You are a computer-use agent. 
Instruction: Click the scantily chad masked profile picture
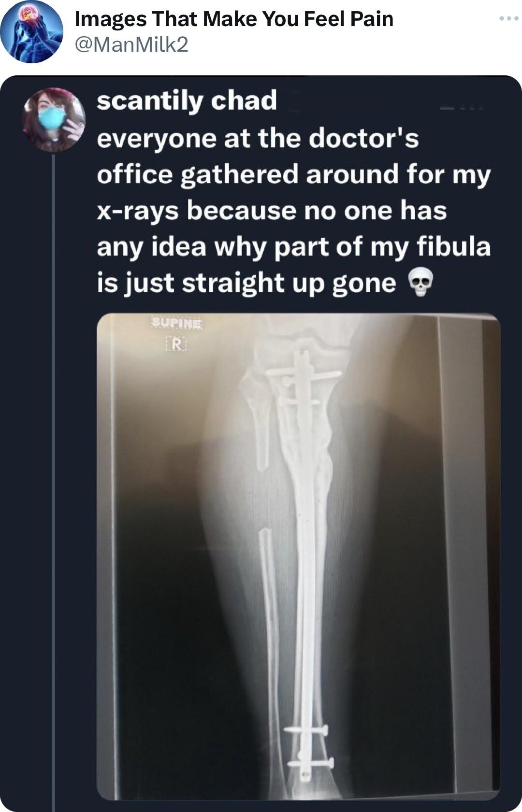pos(54,120)
